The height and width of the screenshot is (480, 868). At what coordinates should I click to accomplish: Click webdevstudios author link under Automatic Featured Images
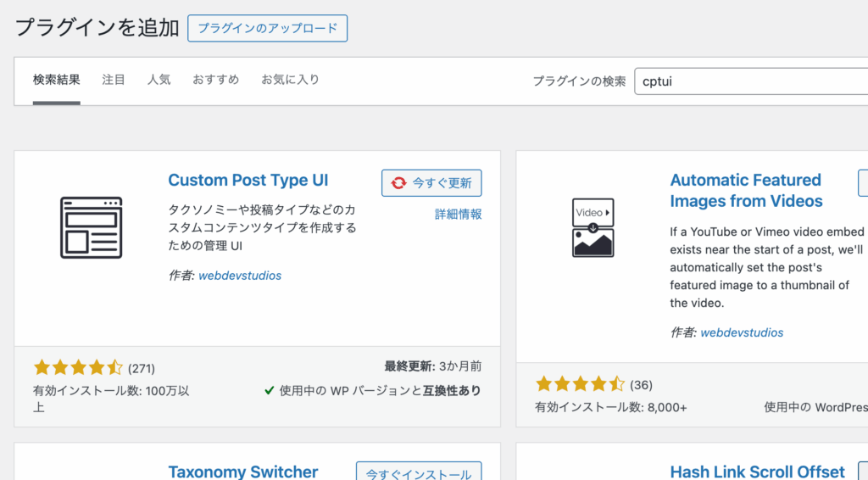pyautogui.click(x=742, y=332)
